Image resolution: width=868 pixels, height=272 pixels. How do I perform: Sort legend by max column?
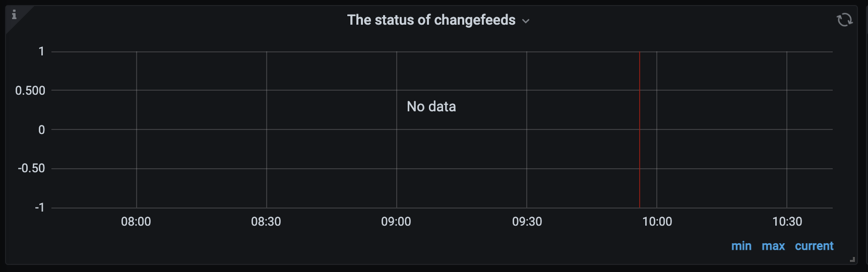click(773, 246)
